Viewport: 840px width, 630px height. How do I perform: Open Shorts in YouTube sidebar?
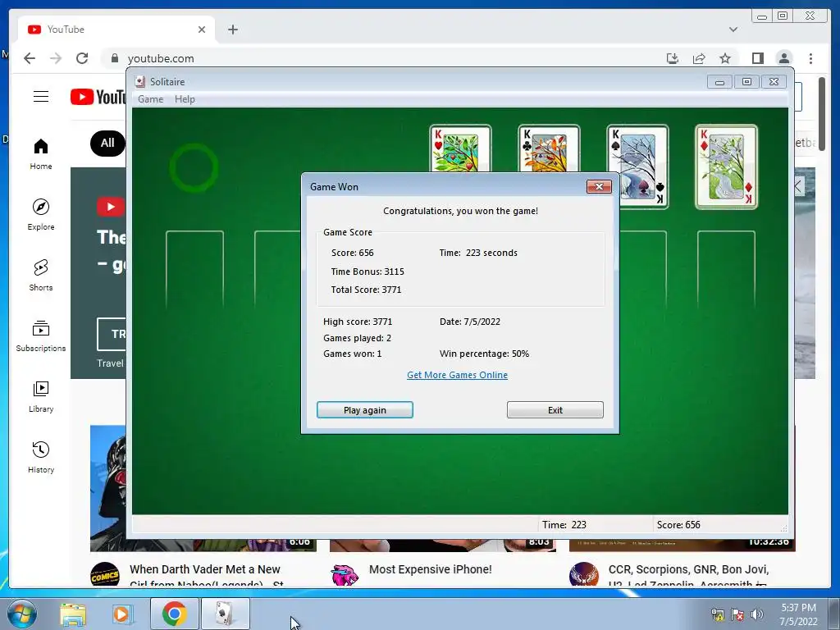tap(41, 276)
